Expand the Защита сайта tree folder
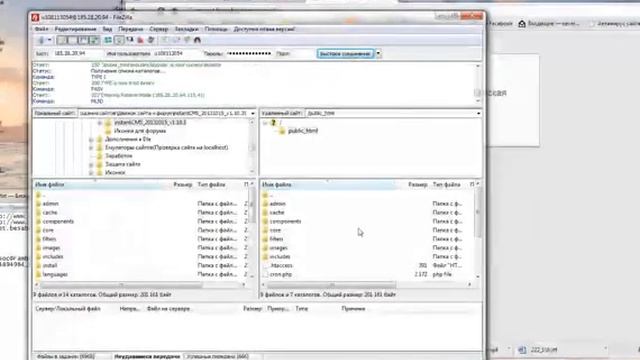 pos(91,164)
